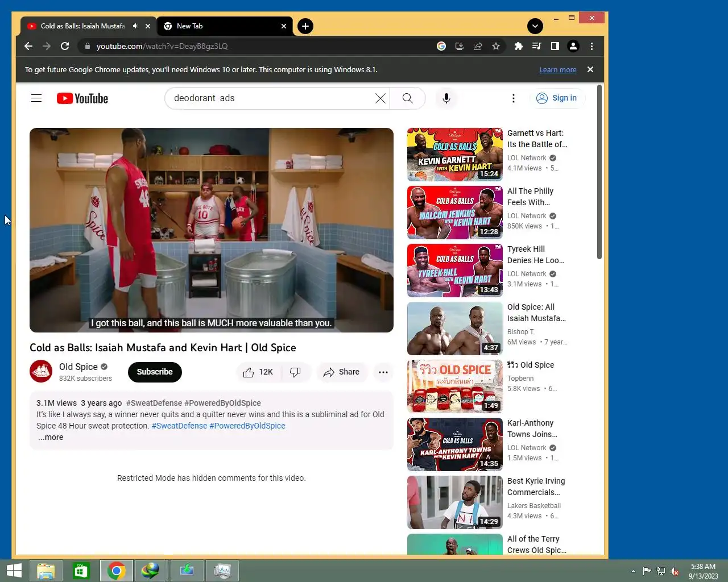
Task: Open the Windows Start button
Action: (14, 571)
